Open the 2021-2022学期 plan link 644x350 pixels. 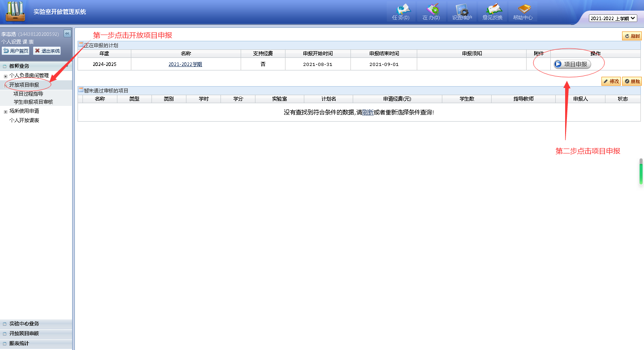click(185, 64)
